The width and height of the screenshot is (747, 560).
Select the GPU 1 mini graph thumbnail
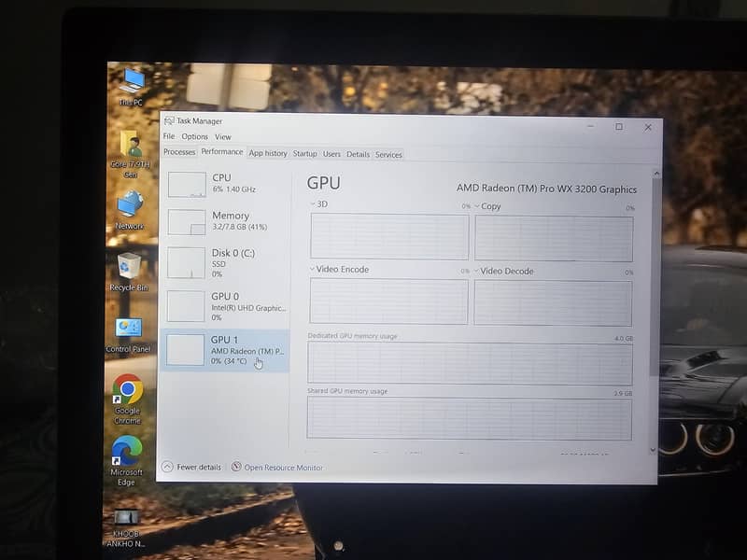185,350
